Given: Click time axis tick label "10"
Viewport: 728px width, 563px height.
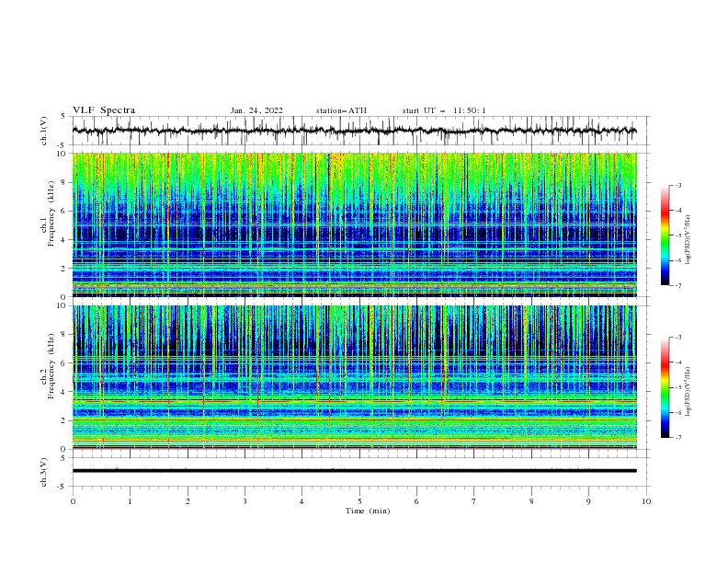Looking at the screenshot, I should click(x=646, y=501).
